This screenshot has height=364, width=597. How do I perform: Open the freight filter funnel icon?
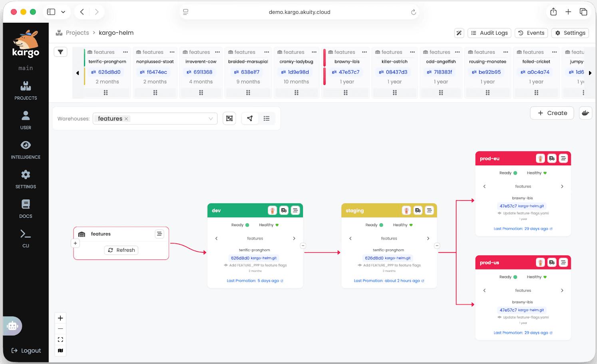click(60, 52)
